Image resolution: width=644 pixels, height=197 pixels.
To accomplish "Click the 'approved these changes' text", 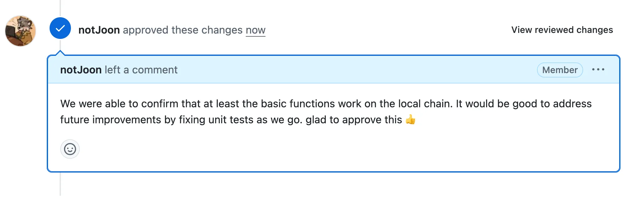I will (x=183, y=30).
